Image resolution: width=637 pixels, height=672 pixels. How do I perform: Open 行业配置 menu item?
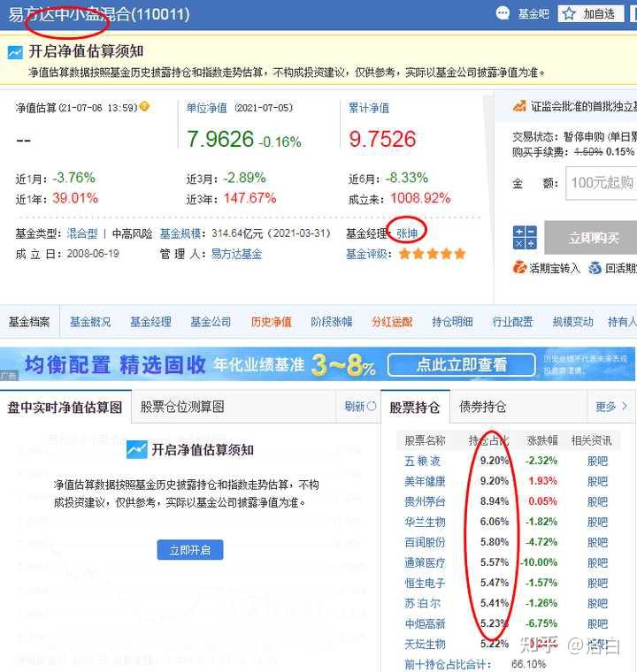(512, 322)
